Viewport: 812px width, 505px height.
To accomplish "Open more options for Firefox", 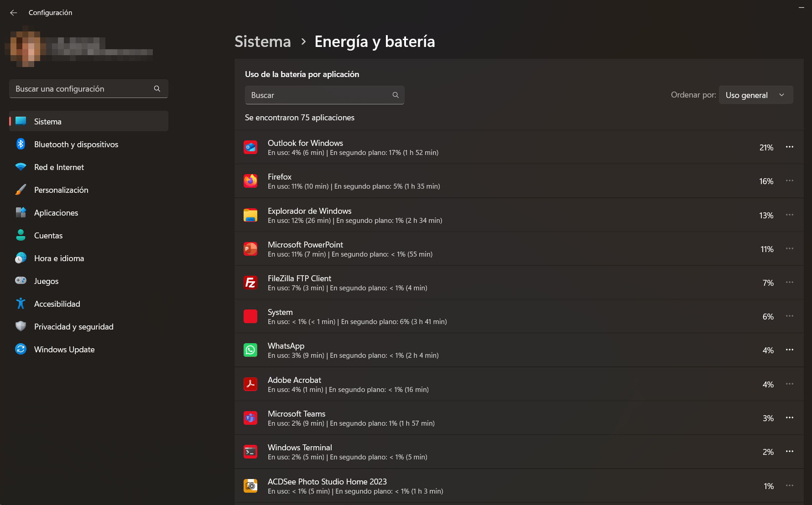I will [x=790, y=180].
